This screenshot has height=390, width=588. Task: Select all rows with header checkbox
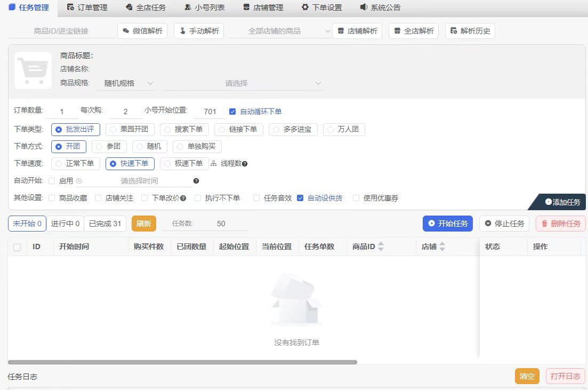[17, 248]
